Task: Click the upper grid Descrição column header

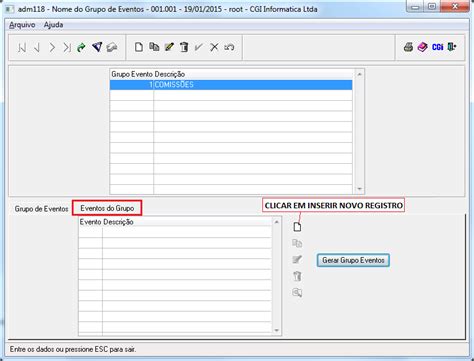Action: pos(170,74)
